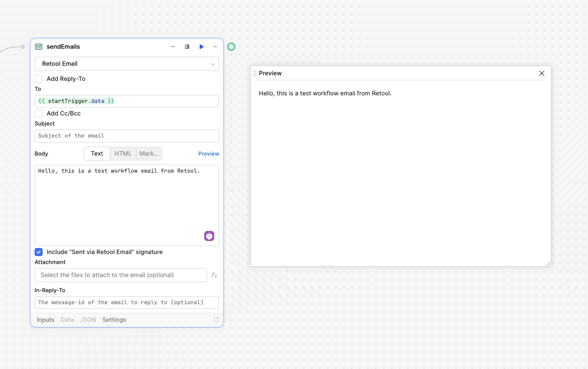Screen dimensions: 588x369
Task: Run the sendEmails block with play icon
Action: point(202,47)
